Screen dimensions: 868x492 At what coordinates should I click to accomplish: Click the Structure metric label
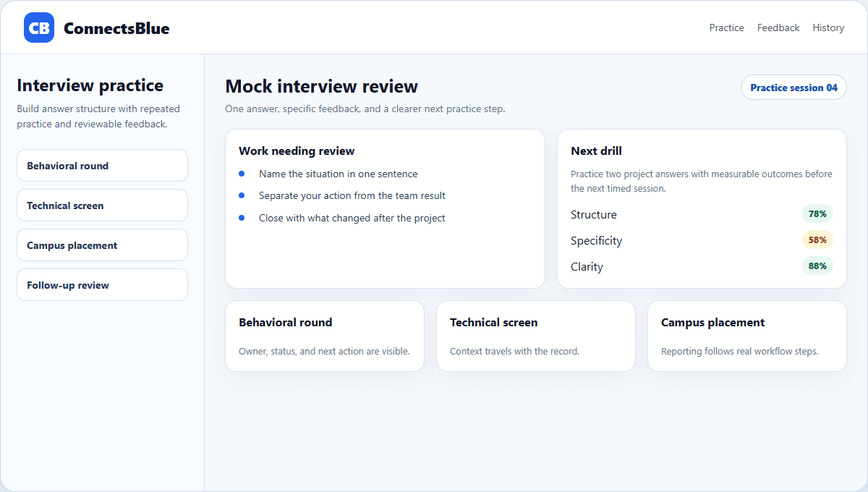click(594, 214)
